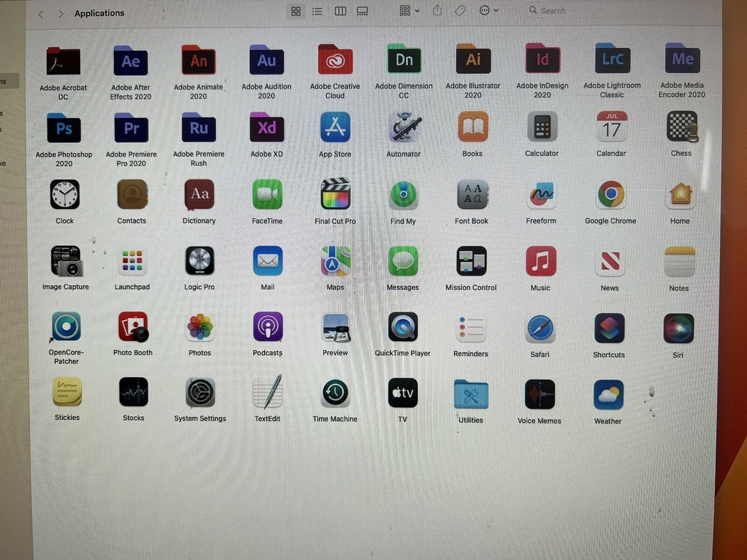Viewport: 747px width, 560px height.
Task: Select the Find My icon
Action: pyautogui.click(x=403, y=195)
